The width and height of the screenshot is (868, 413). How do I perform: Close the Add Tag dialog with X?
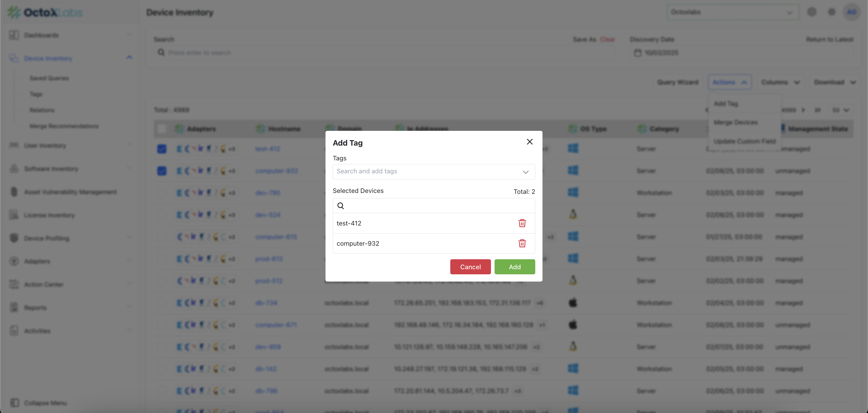tap(529, 142)
